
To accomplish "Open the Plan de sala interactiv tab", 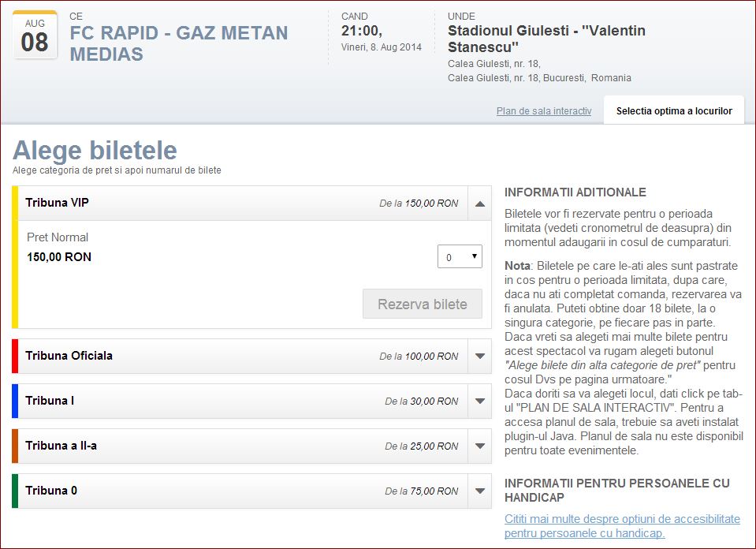I will [544, 111].
